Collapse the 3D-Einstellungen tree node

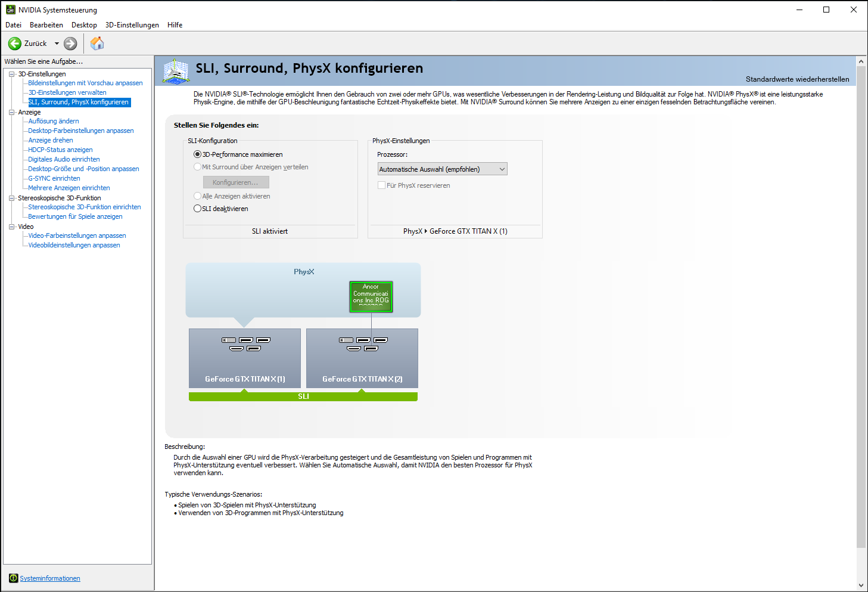tap(11, 74)
